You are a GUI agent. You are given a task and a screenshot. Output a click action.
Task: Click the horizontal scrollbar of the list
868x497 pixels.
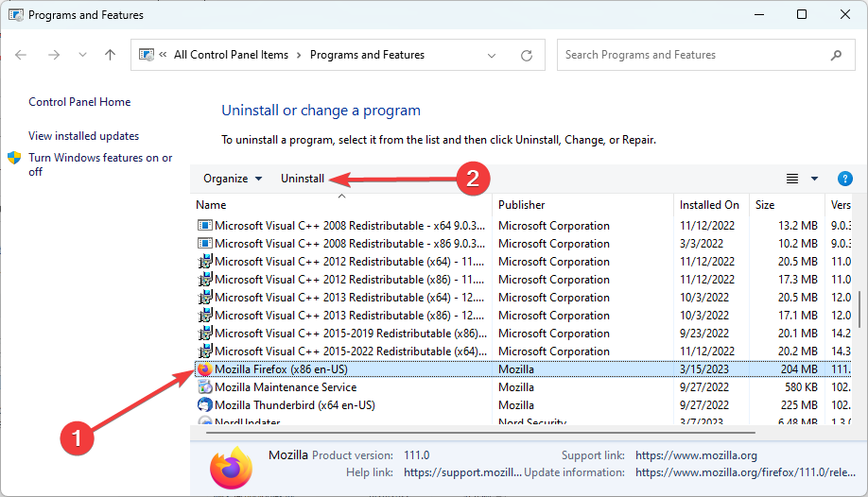tap(480, 432)
